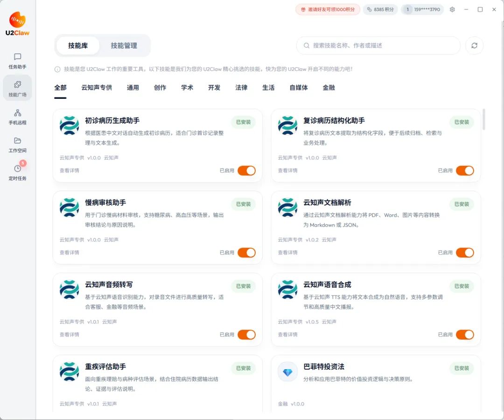Click the skill search input field
Viewport: 504px width, 420px height.
[378, 46]
